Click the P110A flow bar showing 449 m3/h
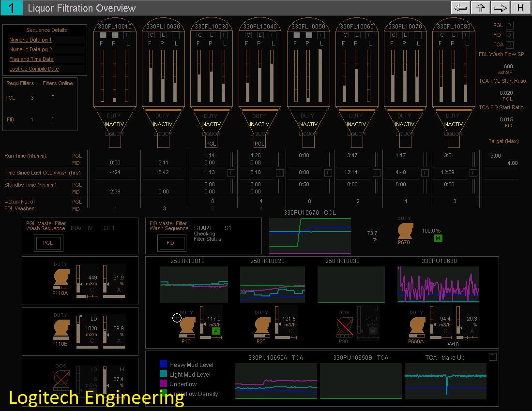This screenshot has width=532, height=411. coord(78,279)
